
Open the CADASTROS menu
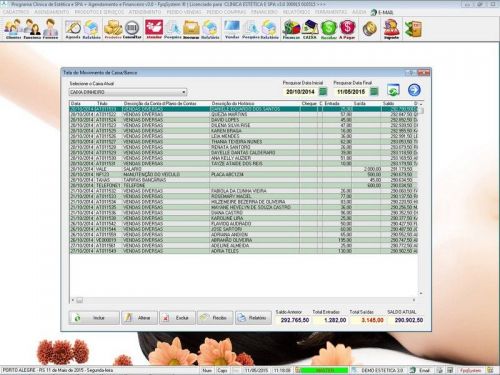click(16, 12)
